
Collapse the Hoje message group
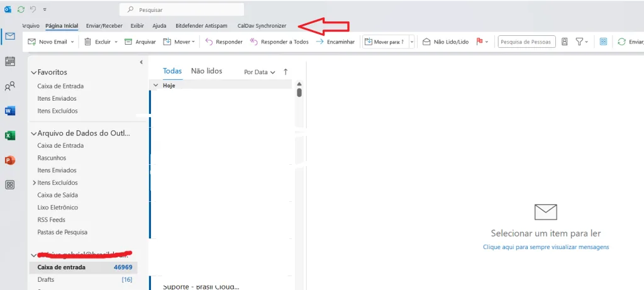[156, 86]
